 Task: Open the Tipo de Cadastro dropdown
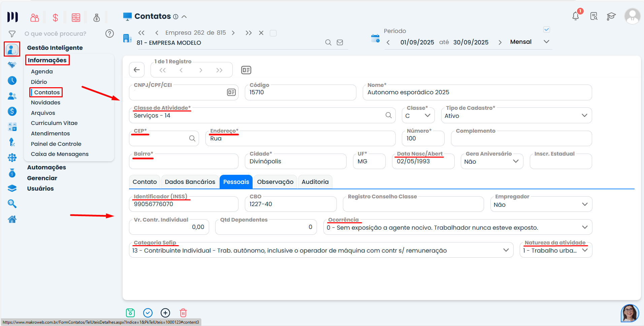(584, 116)
